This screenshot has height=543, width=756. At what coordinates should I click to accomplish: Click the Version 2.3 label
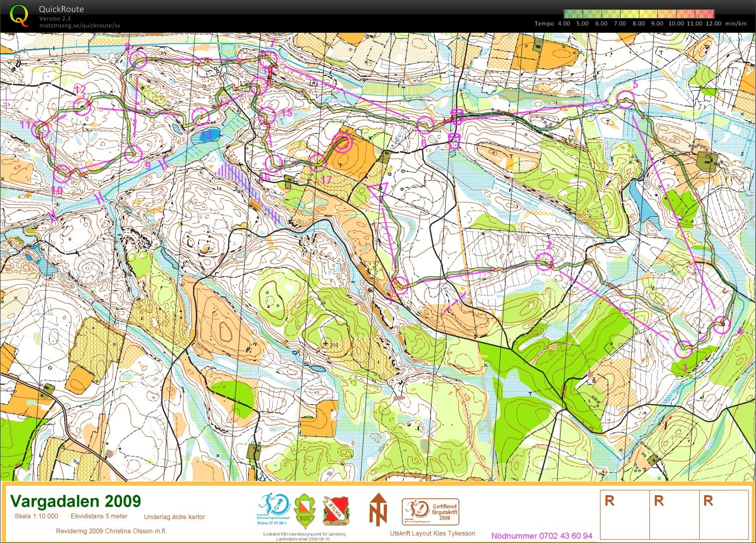click(54, 18)
